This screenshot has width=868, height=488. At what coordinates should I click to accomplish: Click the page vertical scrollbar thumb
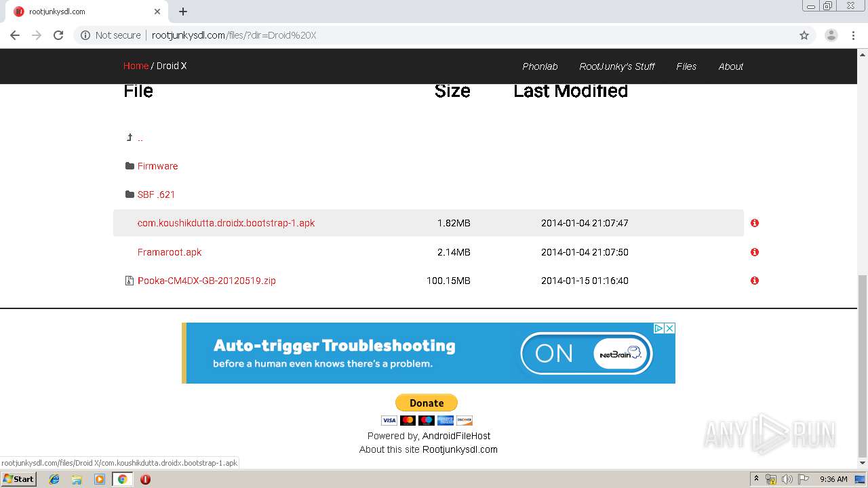coord(863,366)
